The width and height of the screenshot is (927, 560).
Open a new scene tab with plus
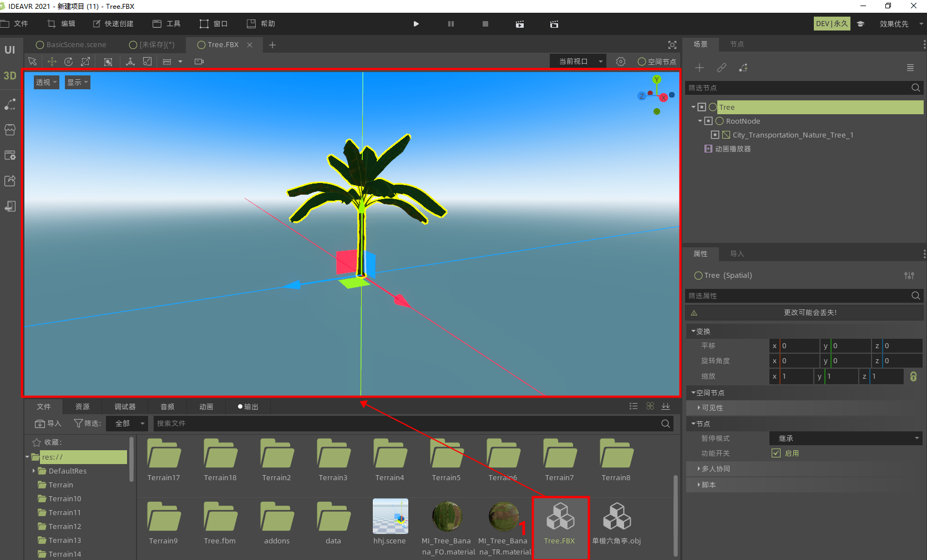(272, 45)
